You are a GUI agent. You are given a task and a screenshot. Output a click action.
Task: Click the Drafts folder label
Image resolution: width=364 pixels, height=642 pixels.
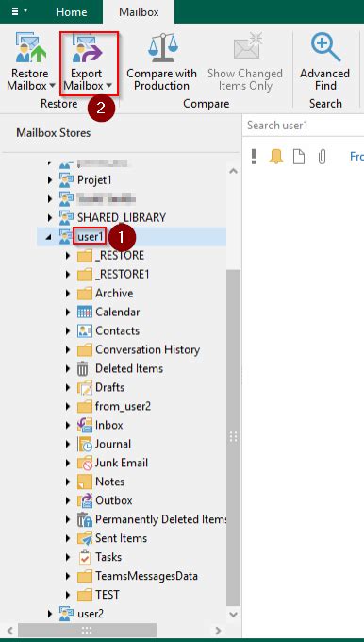[109, 387]
